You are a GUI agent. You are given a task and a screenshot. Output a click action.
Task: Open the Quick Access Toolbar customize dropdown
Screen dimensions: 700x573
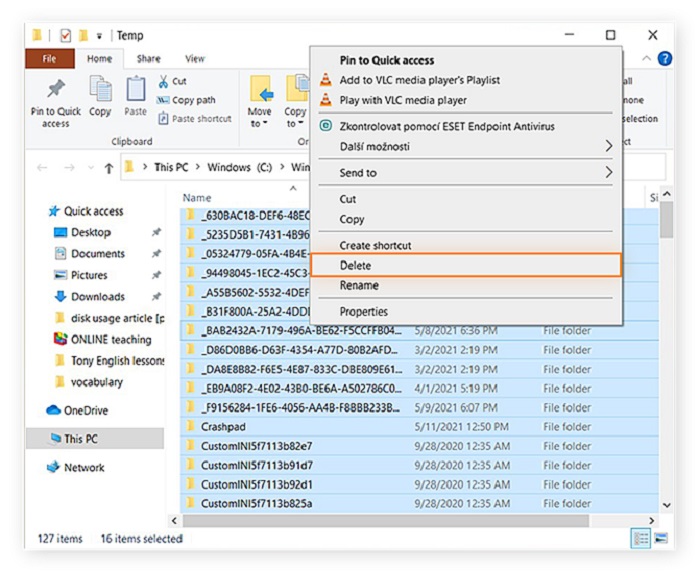point(99,36)
